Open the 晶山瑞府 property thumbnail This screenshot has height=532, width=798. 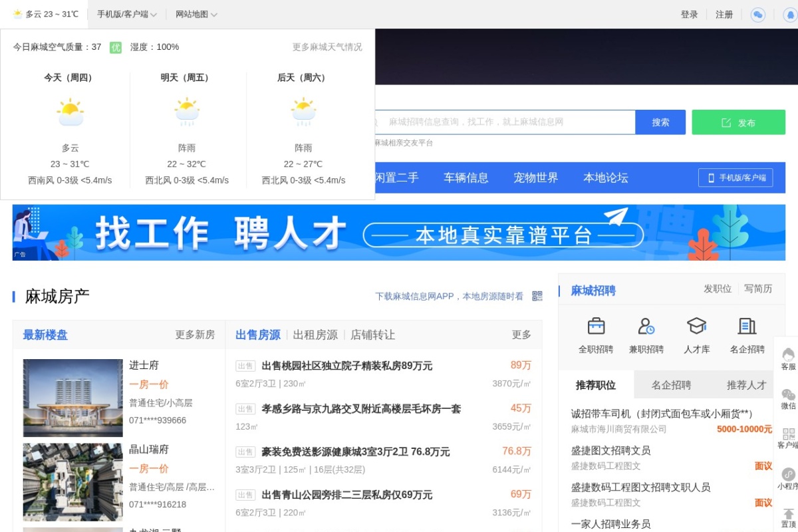click(73, 482)
